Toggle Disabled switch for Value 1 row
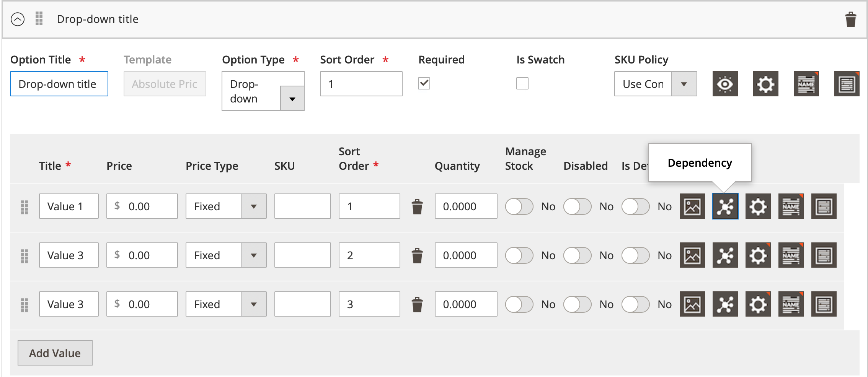The height and width of the screenshot is (377, 868). click(577, 206)
